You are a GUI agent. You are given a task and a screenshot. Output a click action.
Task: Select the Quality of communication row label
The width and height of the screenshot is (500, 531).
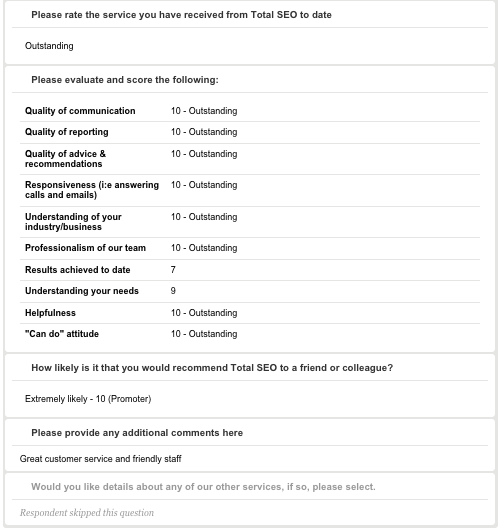[x=80, y=111]
